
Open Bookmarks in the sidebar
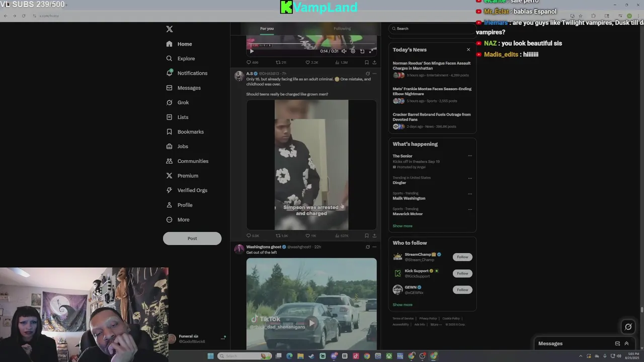pyautogui.click(x=185, y=132)
